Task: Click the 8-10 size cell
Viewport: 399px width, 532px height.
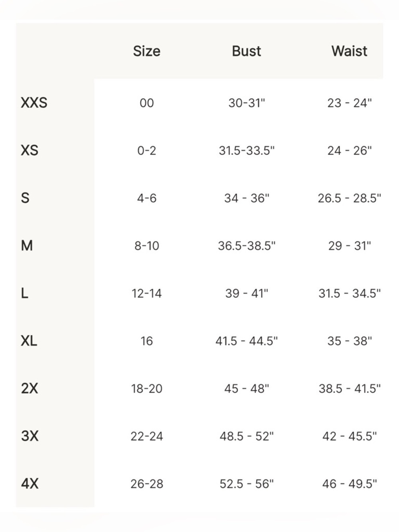Action: (146, 245)
